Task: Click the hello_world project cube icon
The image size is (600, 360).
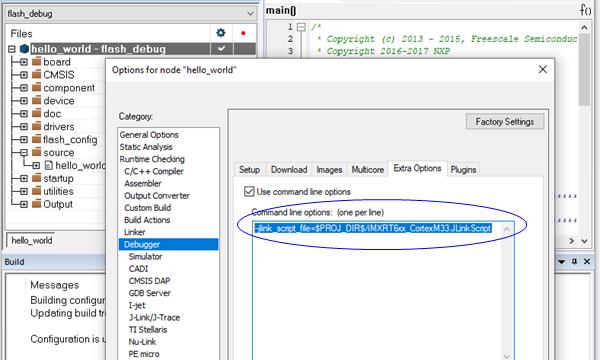Action: [x=24, y=49]
